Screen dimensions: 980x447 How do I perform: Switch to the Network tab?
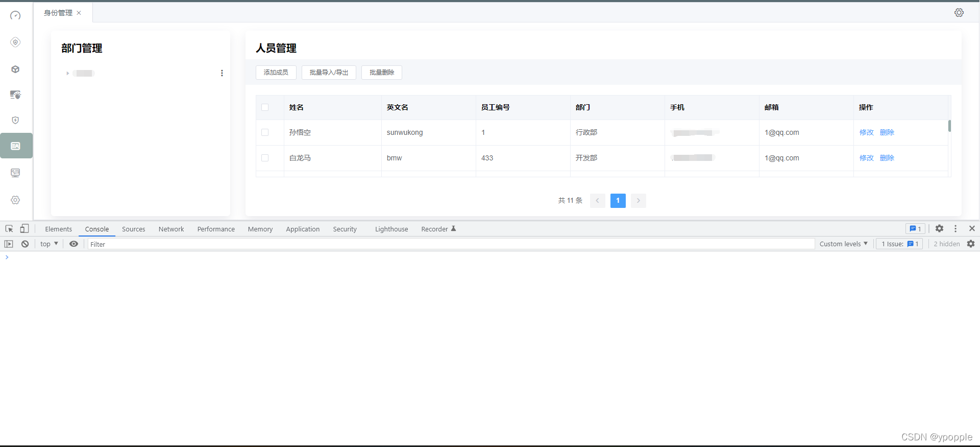(x=171, y=229)
